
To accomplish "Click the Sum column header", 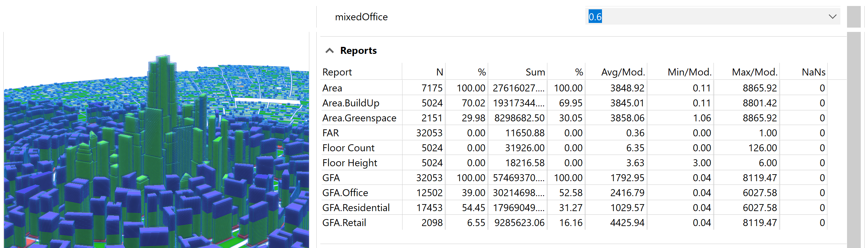I will [535, 72].
